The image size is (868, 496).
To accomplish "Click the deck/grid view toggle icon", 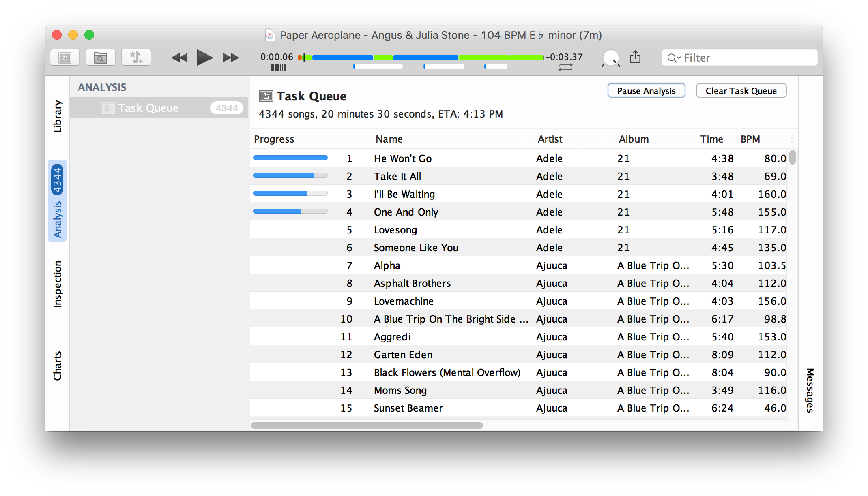I will (65, 58).
